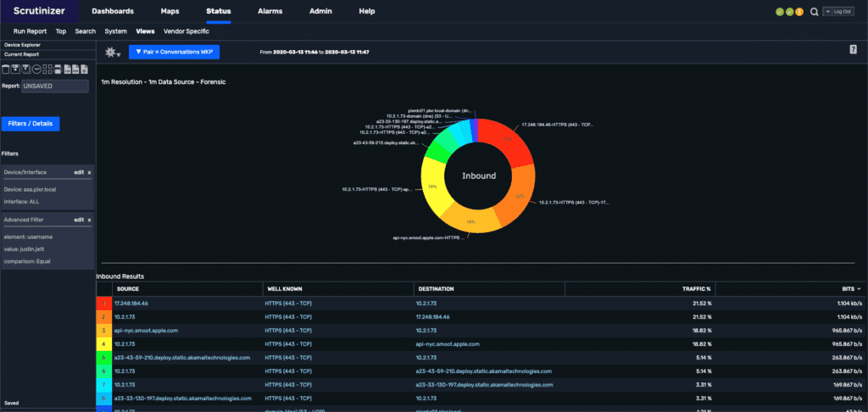Click the Log Out button
Viewport: 868px width, 412px height.
(842, 12)
